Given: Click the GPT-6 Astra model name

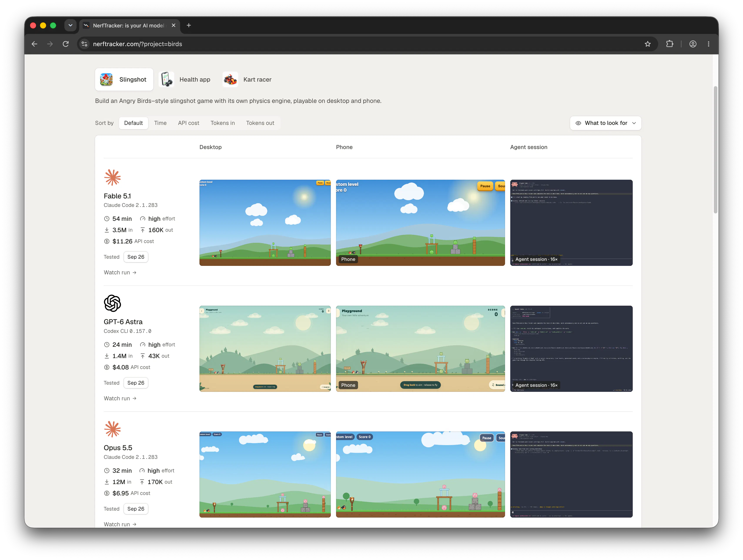Looking at the screenshot, I should [123, 322].
